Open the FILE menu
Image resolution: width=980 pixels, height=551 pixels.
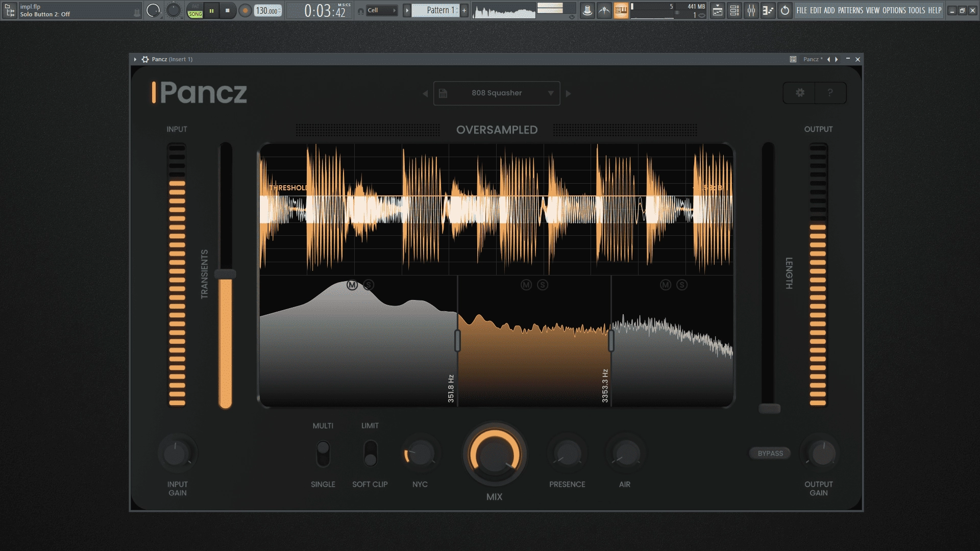(802, 10)
